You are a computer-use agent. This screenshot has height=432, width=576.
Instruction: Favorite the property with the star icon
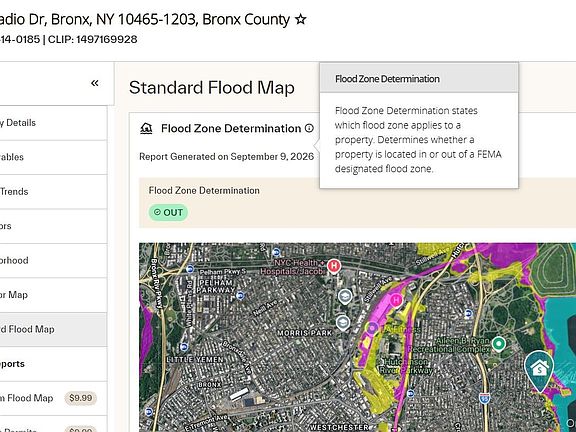point(300,19)
